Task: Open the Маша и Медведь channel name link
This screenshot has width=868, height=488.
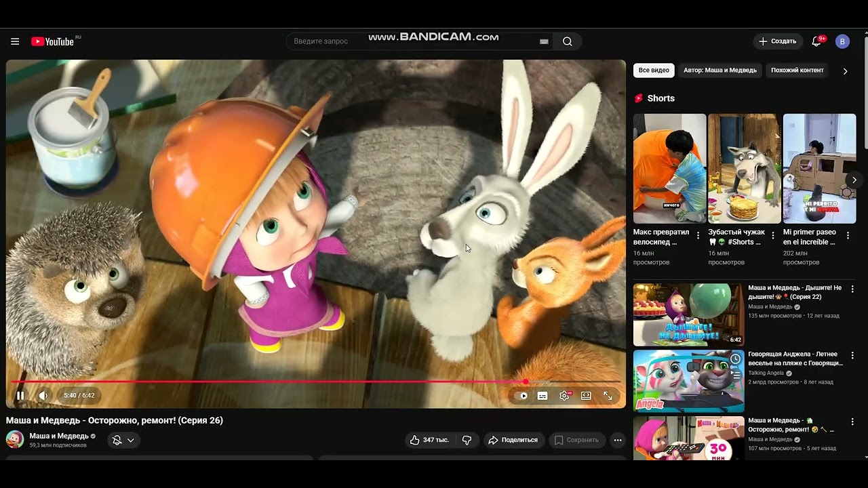Action: tap(59, 436)
